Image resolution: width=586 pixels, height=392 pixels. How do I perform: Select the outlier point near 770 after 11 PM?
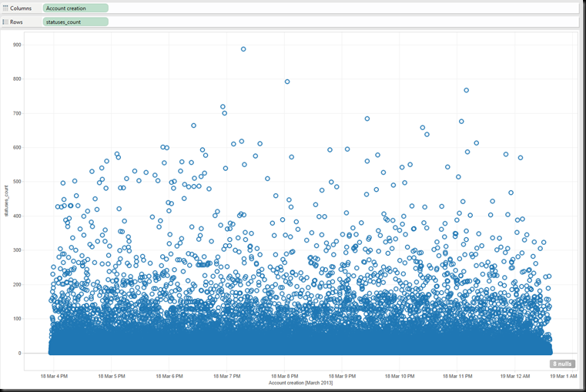point(466,90)
